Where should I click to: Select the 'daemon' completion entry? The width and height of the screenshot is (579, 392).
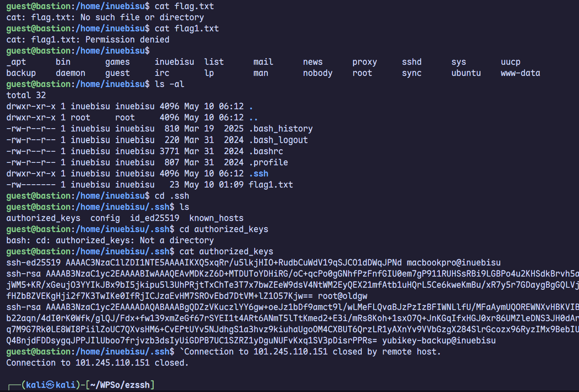(x=70, y=73)
